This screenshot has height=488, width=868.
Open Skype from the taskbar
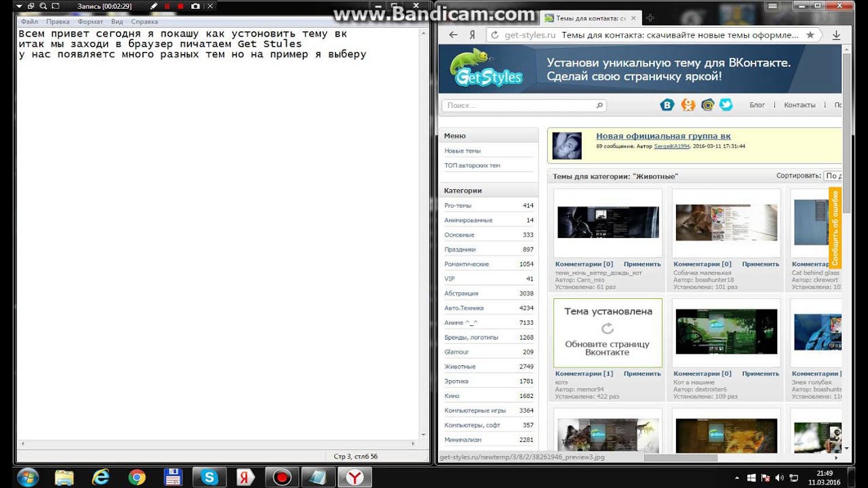(x=209, y=477)
